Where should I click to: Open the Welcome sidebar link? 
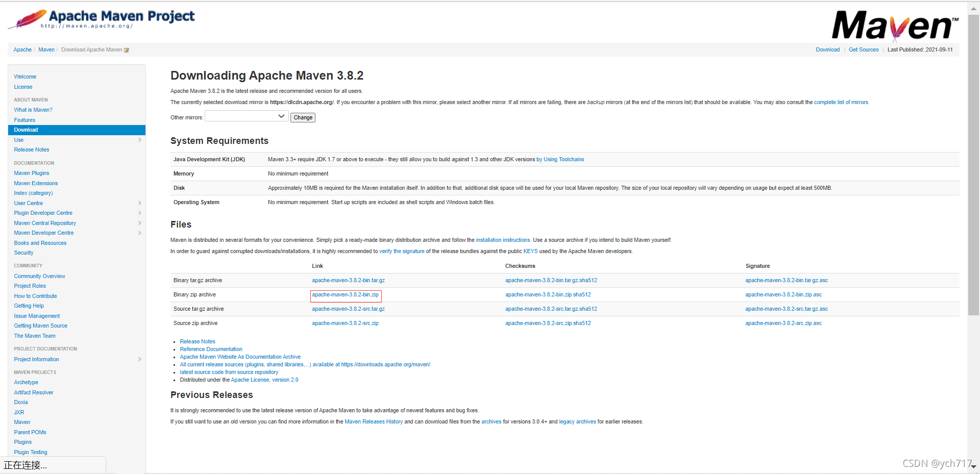[x=25, y=77]
